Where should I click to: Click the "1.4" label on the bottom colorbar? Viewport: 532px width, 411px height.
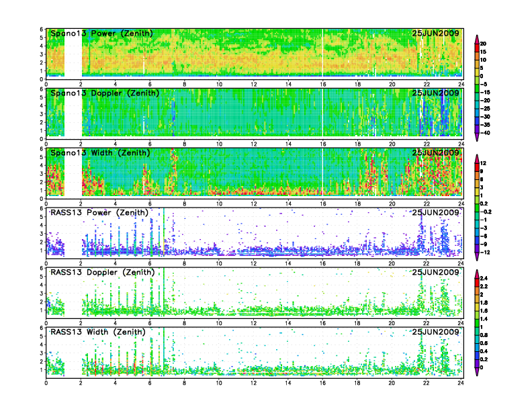click(484, 319)
